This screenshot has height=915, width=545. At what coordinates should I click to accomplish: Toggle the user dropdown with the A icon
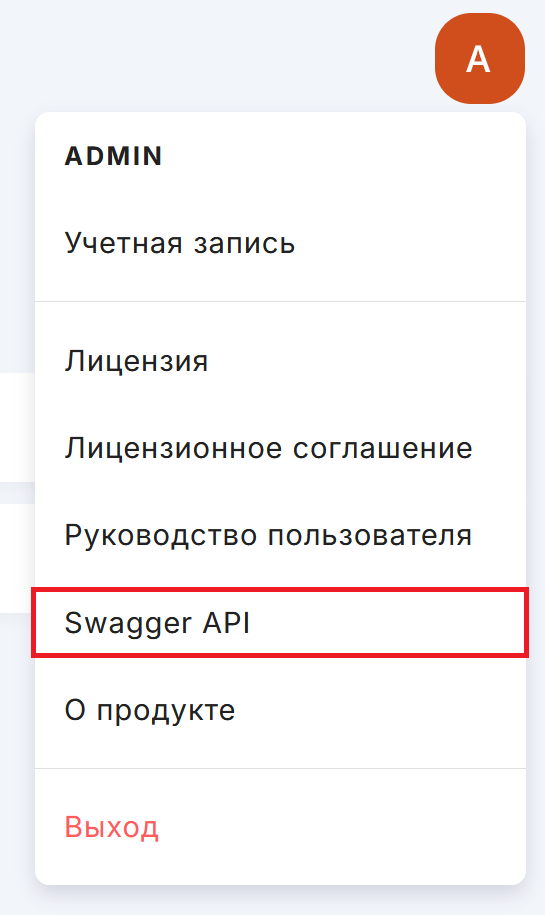pos(480,58)
